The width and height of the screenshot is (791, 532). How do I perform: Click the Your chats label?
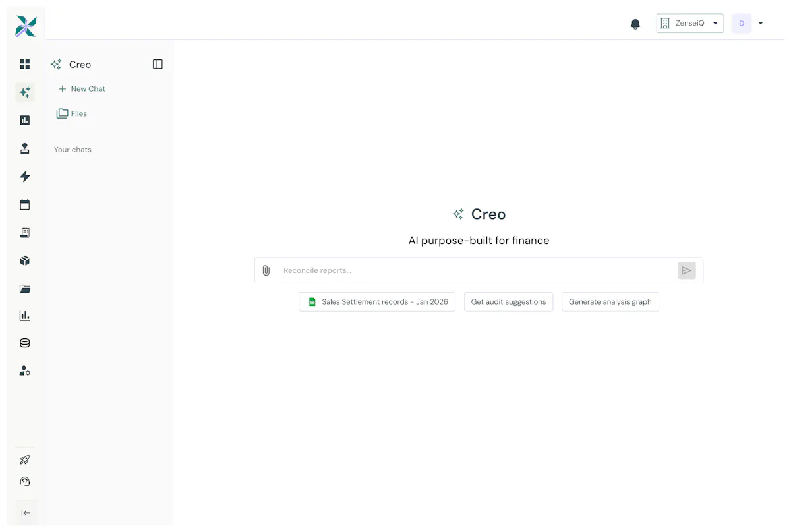pyautogui.click(x=73, y=150)
